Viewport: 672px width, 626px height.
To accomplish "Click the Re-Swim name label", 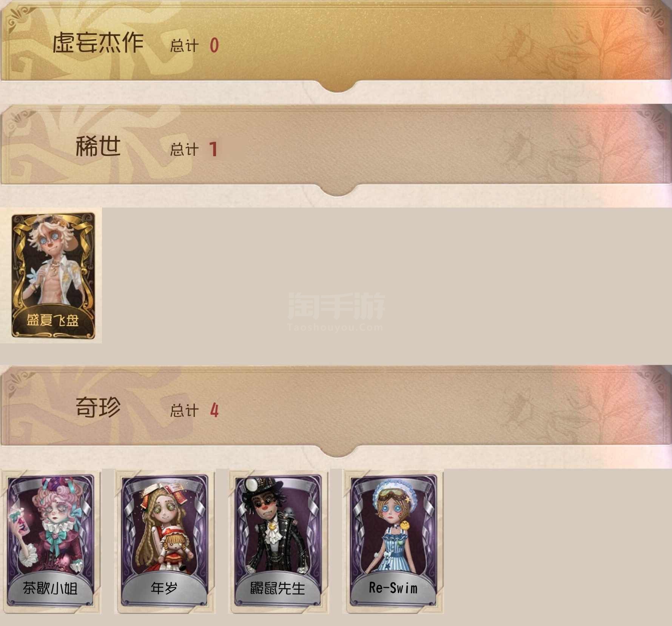I will click(x=393, y=588).
